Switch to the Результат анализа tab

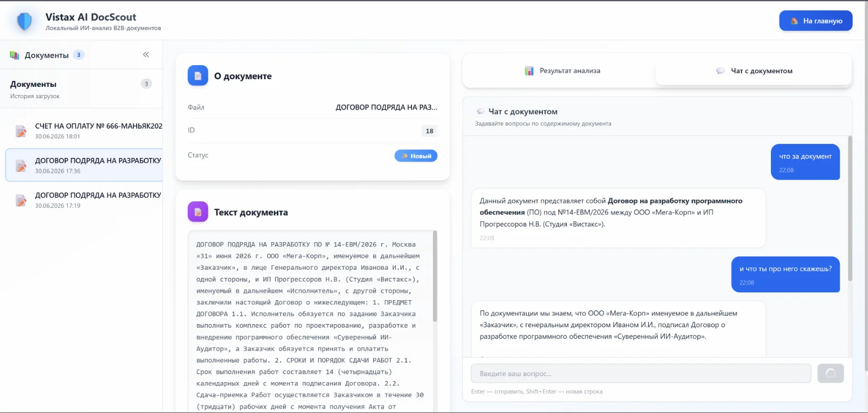563,71
